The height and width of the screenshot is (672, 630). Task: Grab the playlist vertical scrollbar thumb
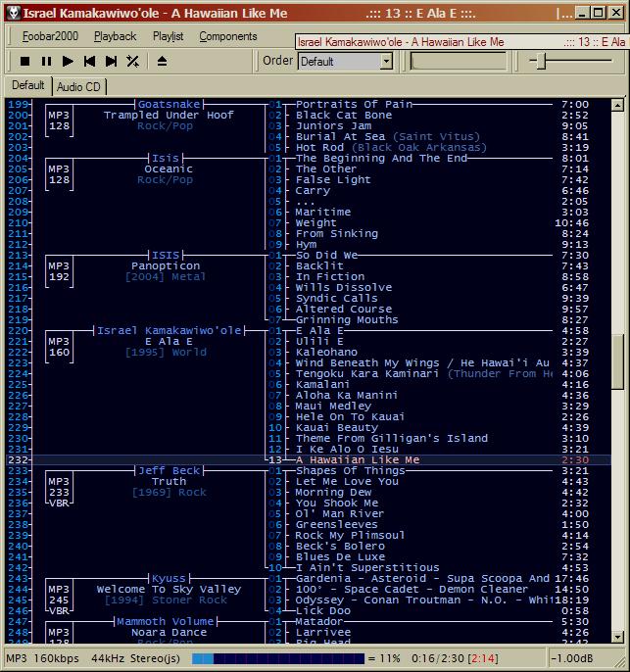coord(617,361)
